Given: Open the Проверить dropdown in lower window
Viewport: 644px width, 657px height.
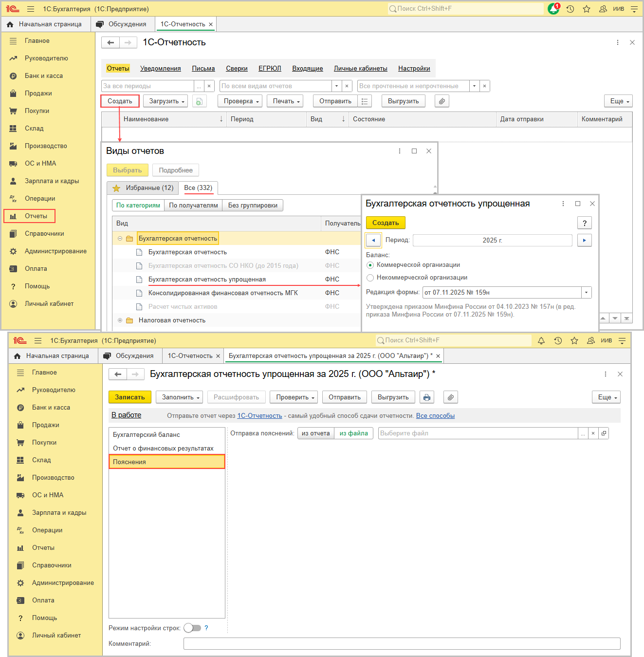Looking at the screenshot, I should coord(294,397).
